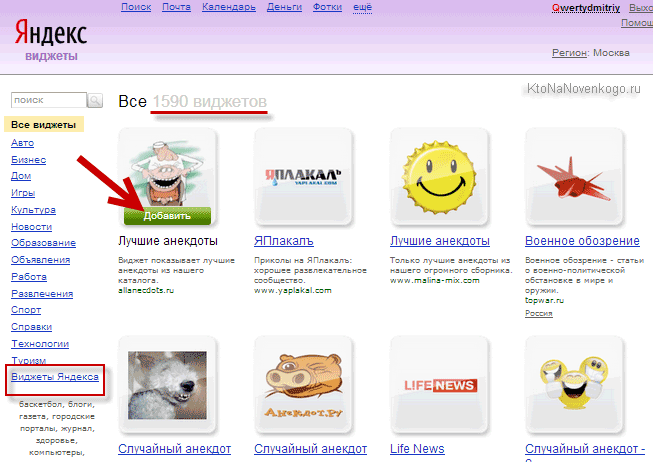653x462 pixels.
Task: Click the здоровье tag in sidebar
Action: 57,440
